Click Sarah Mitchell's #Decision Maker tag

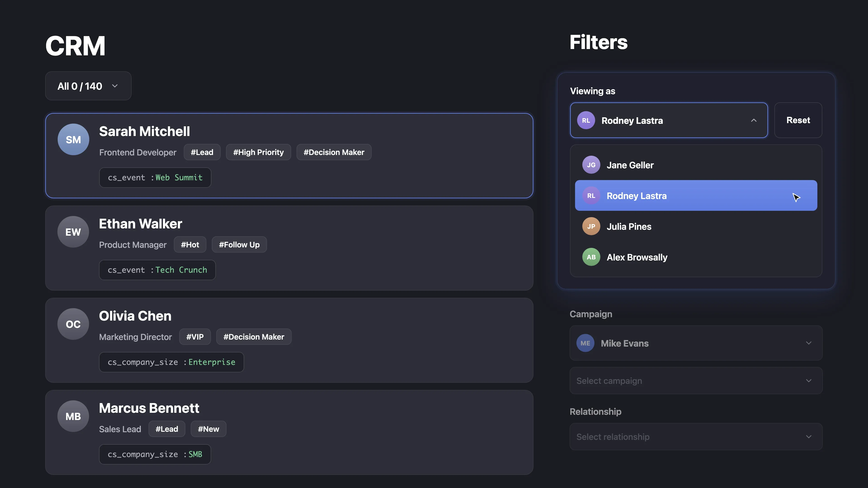[x=334, y=152]
